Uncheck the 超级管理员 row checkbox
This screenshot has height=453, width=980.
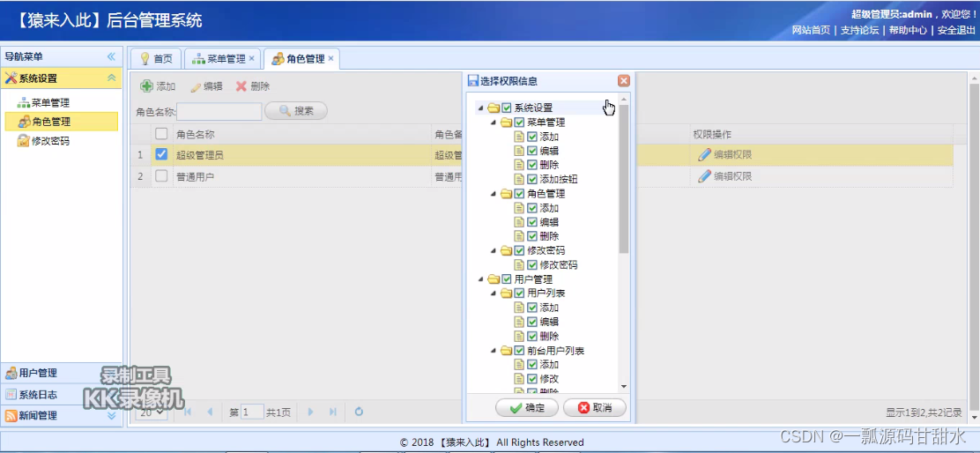[161, 153]
